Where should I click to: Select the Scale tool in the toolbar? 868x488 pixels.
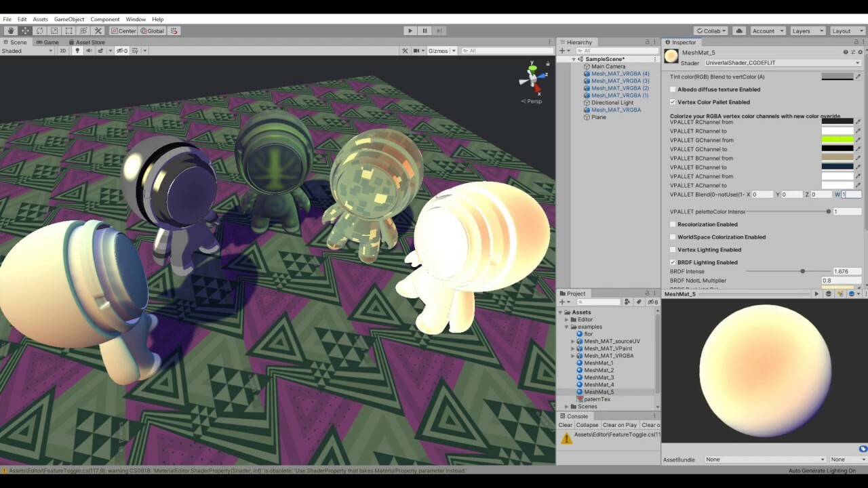(x=54, y=30)
